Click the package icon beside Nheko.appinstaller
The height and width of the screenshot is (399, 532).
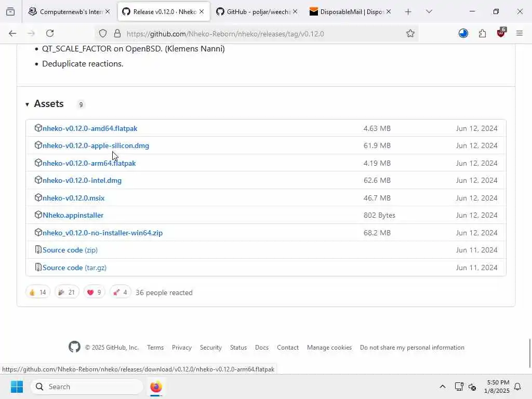[x=38, y=215]
